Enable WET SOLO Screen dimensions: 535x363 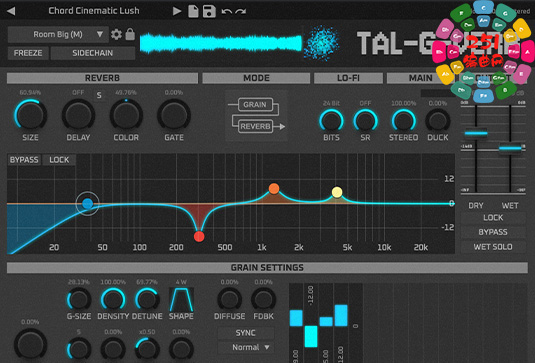(493, 247)
